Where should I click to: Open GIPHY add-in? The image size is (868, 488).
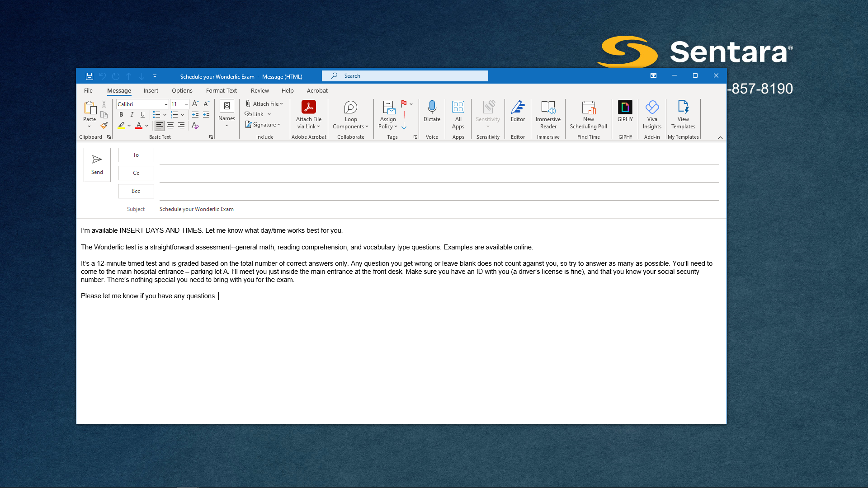[625, 111]
